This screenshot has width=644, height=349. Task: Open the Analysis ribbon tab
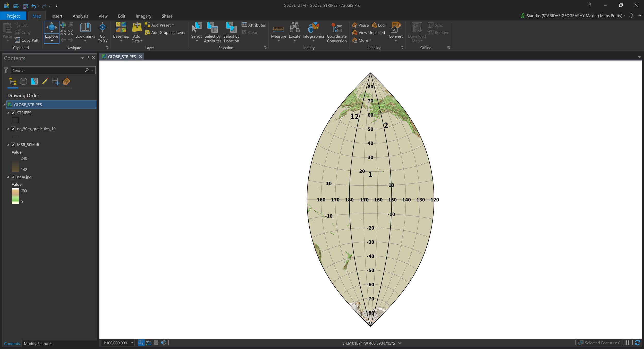tap(80, 16)
